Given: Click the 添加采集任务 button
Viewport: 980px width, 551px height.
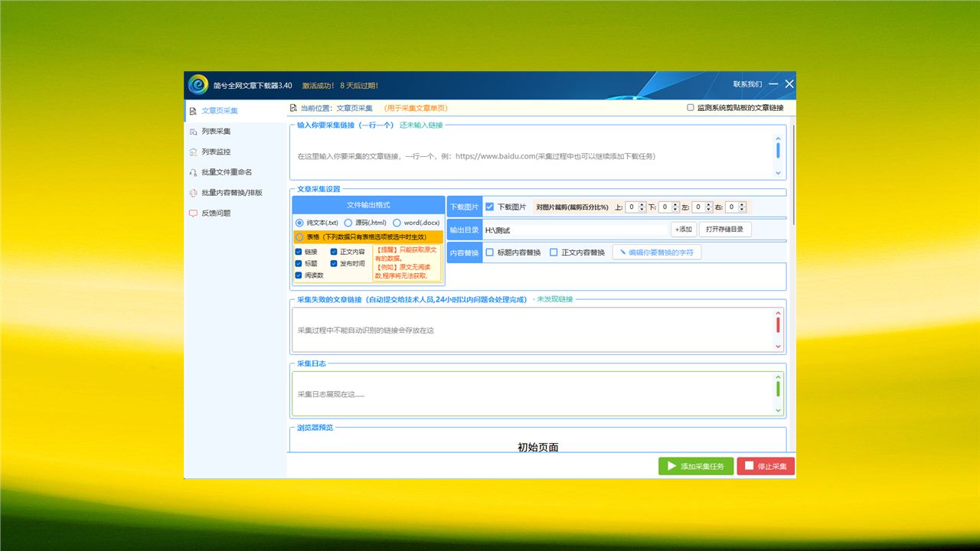Looking at the screenshot, I should tap(696, 466).
